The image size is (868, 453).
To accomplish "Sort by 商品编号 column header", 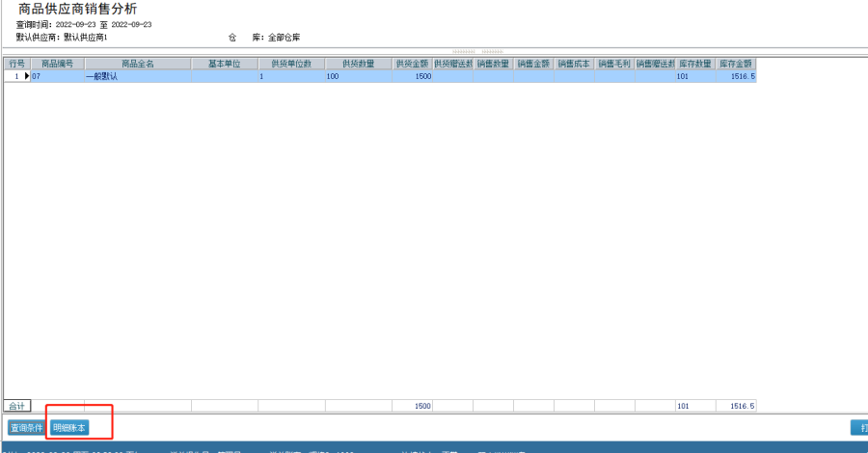I will pyautogui.click(x=58, y=64).
